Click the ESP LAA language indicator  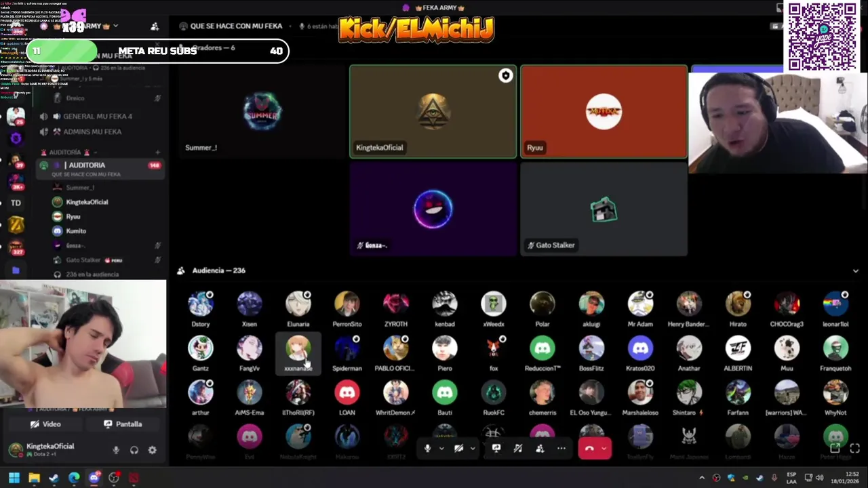pyautogui.click(x=791, y=478)
